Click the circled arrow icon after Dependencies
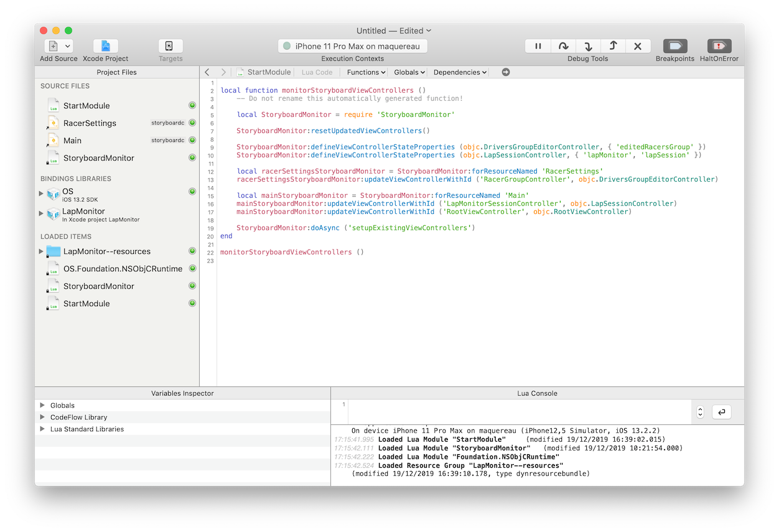This screenshot has width=779, height=532. point(506,72)
